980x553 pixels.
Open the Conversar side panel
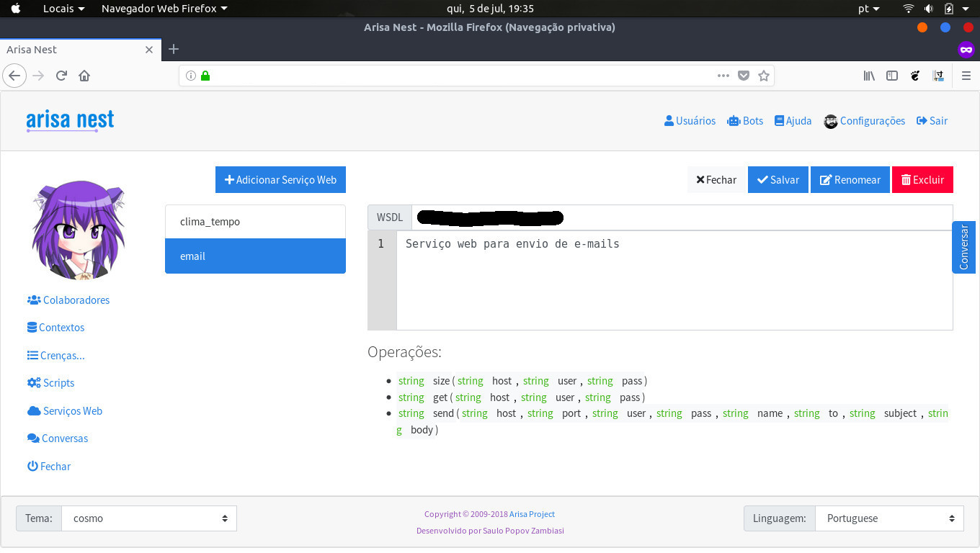[964, 247]
